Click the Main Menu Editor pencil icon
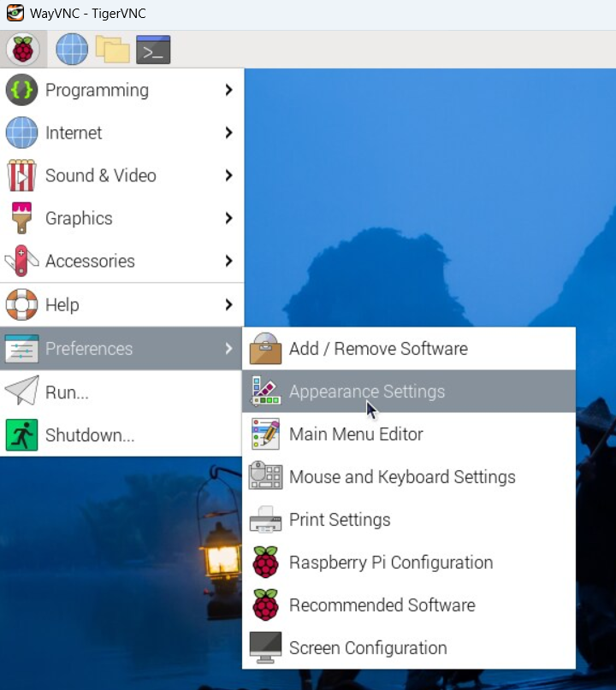 pyautogui.click(x=265, y=433)
